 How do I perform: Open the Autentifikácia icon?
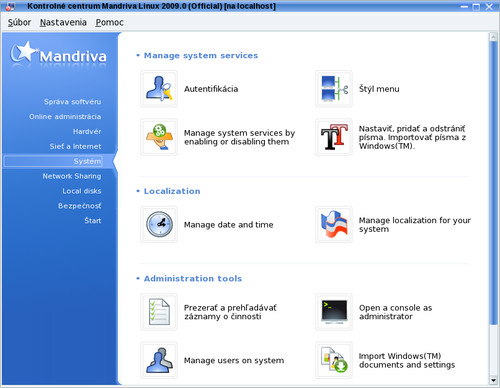[159, 89]
